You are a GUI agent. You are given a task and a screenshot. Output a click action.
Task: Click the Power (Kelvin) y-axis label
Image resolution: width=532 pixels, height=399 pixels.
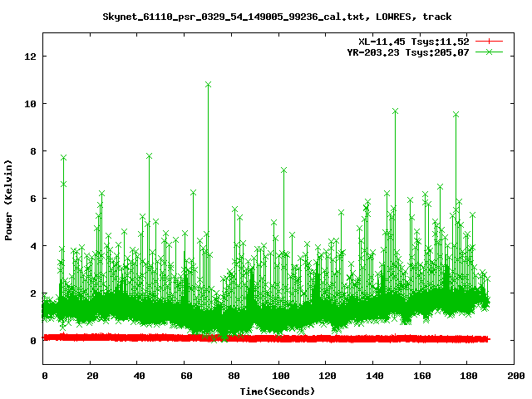click(x=9, y=199)
